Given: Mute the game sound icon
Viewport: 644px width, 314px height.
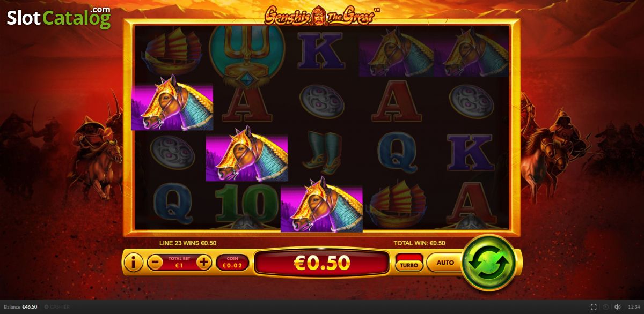Looking at the screenshot, I should point(618,307).
